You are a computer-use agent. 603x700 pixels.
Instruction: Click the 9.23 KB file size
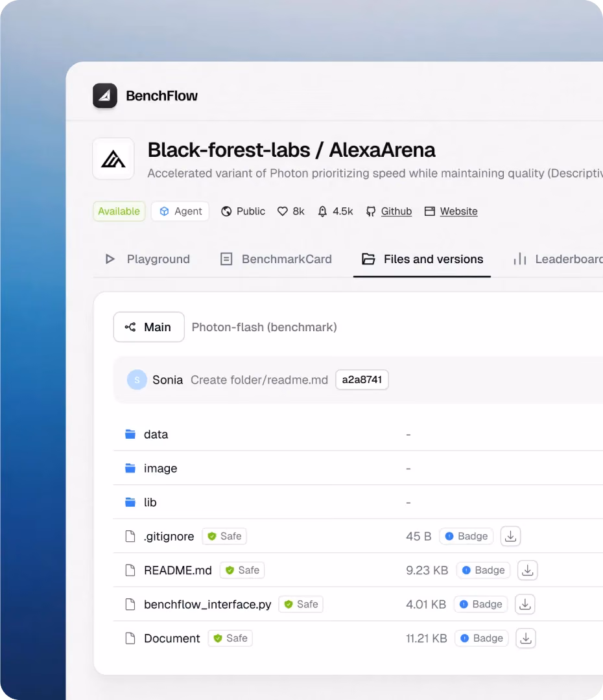pos(427,570)
